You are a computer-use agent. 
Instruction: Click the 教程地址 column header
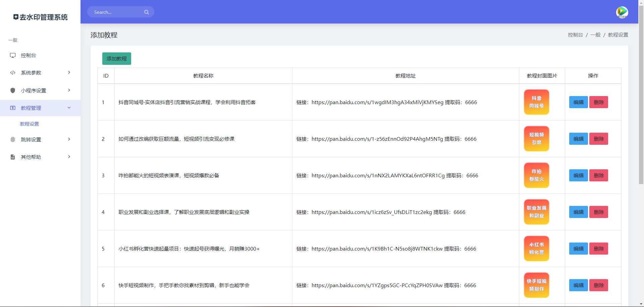406,76
